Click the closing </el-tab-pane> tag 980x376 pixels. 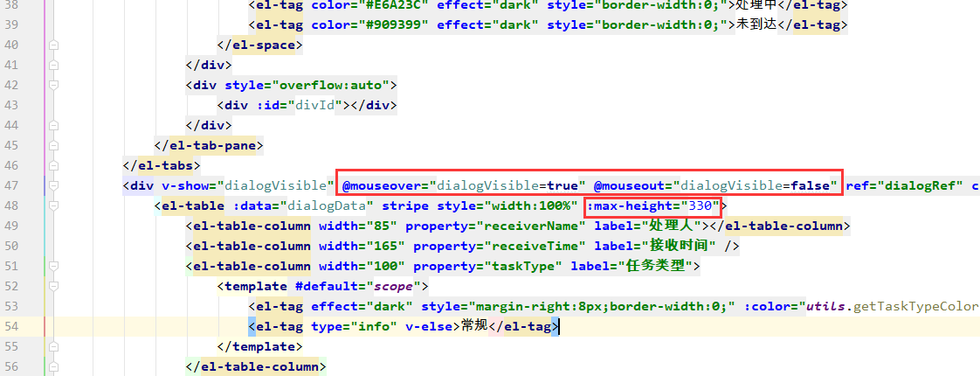(209, 145)
